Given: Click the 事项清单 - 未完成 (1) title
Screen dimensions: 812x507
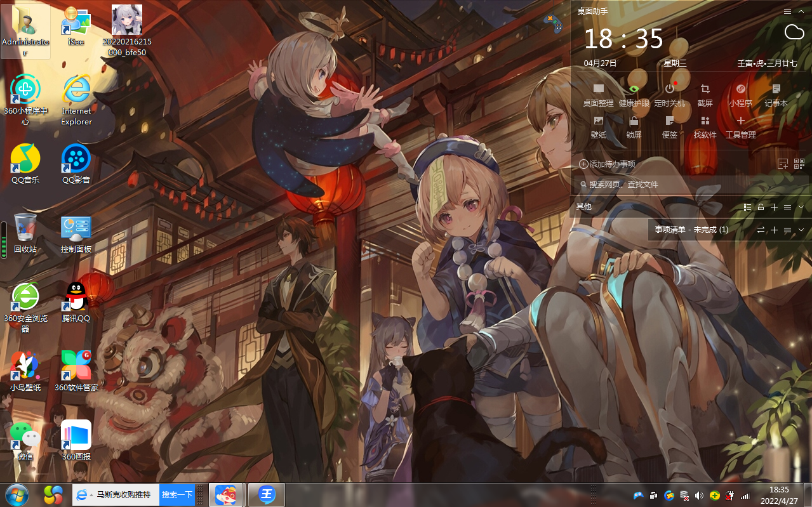Looking at the screenshot, I should [x=691, y=230].
